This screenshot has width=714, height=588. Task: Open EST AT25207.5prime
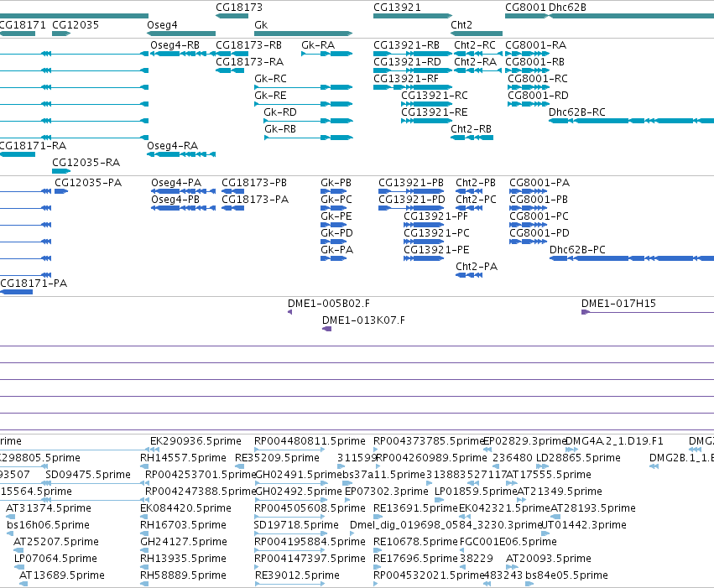tap(56, 542)
